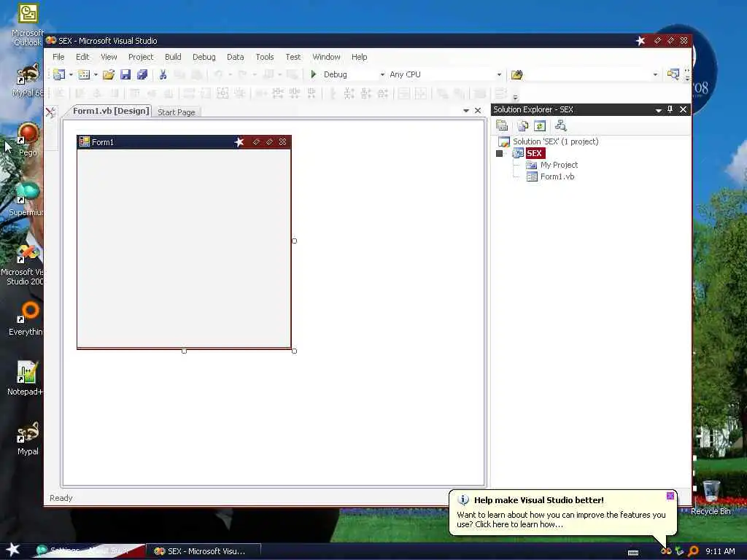Screen dimensions: 747x560
Task: Open the layout toolbar overflow options arrow
Action: [515, 97]
